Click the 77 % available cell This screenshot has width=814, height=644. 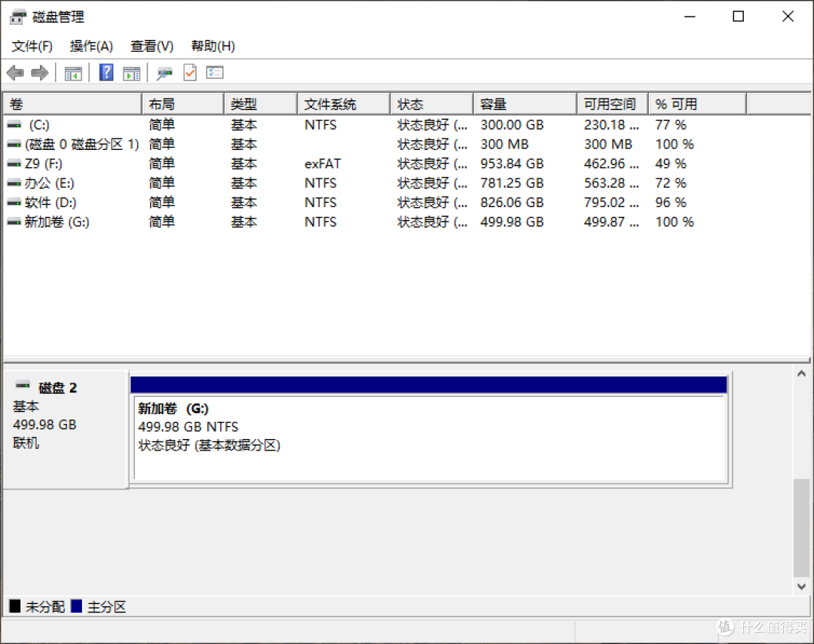pyautogui.click(x=671, y=125)
